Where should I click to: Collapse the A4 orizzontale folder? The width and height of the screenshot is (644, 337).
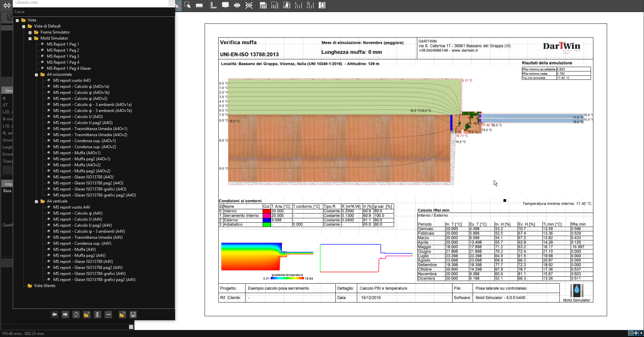click(x=37, y=75)
